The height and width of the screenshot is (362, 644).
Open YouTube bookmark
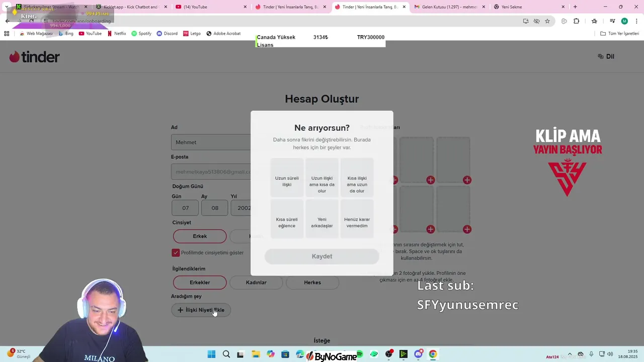coord(90,34)
